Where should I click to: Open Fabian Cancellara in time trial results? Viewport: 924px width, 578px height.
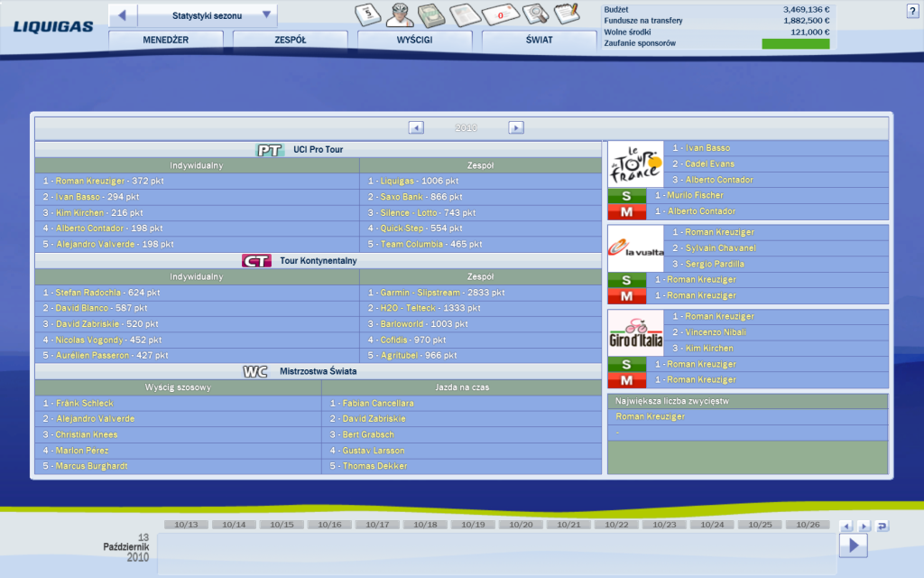pyautogui.click(x=378, y=404)
